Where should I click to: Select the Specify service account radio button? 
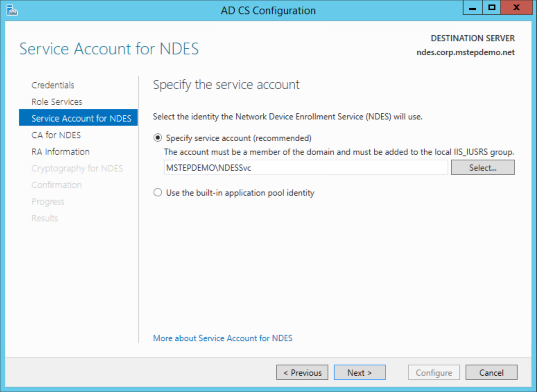tap(158, 137)
